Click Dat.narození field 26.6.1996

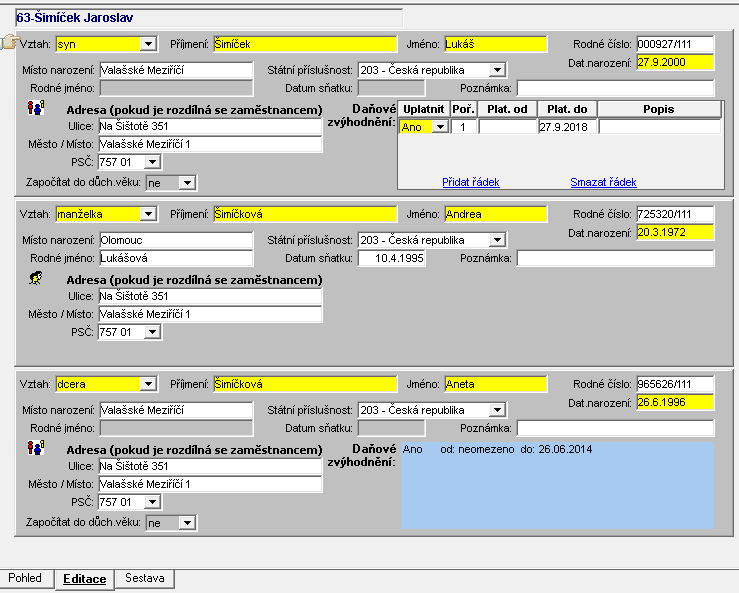[x=675, y=403]
